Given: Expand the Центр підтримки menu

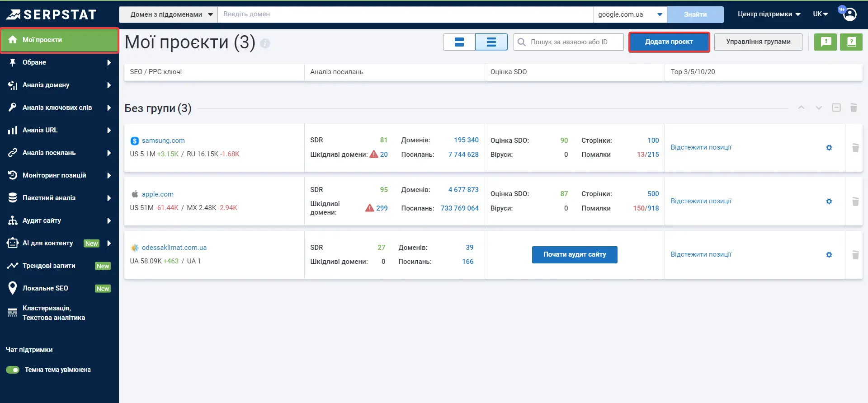Looking at the screenshot, I should pos(769,14).
